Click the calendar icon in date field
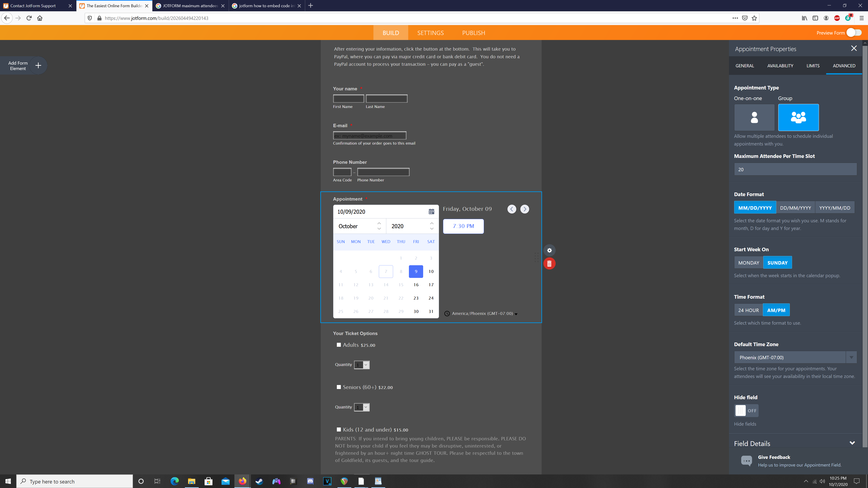 coord(431,211)
